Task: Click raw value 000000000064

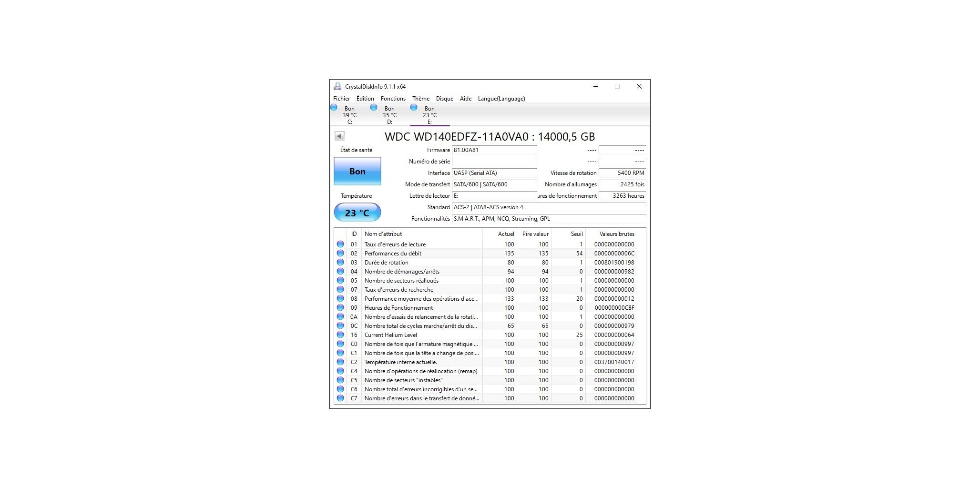Action: point(614,335)
